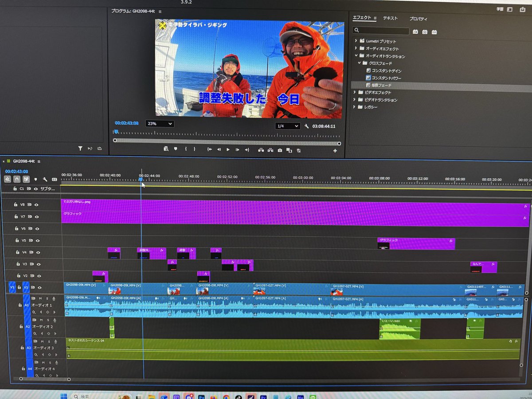The image size is (532, 399).
Task: Collapse the オーディオトランジション folder
Action: tap(356, 56)
